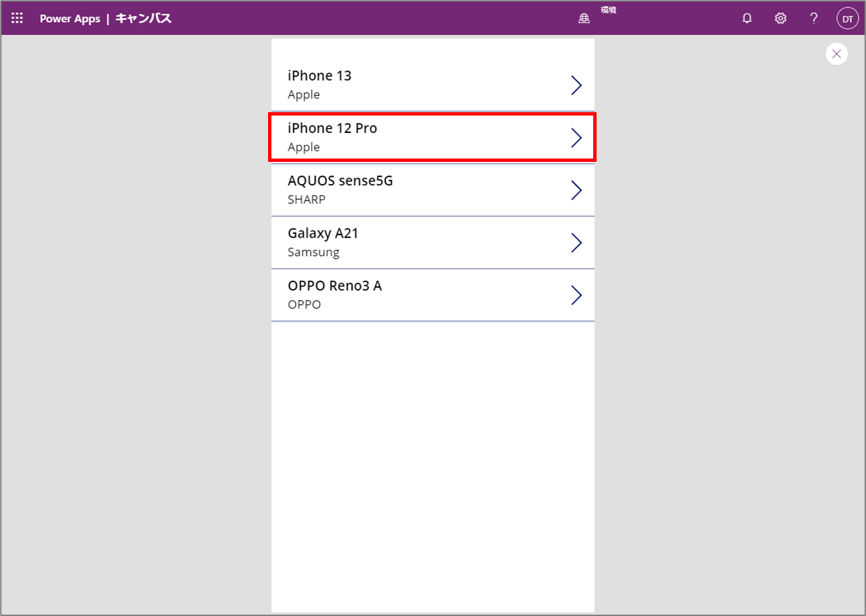Click the Power Apps title link
Viewport: 866px width, 616px height.
coord(70,19)
